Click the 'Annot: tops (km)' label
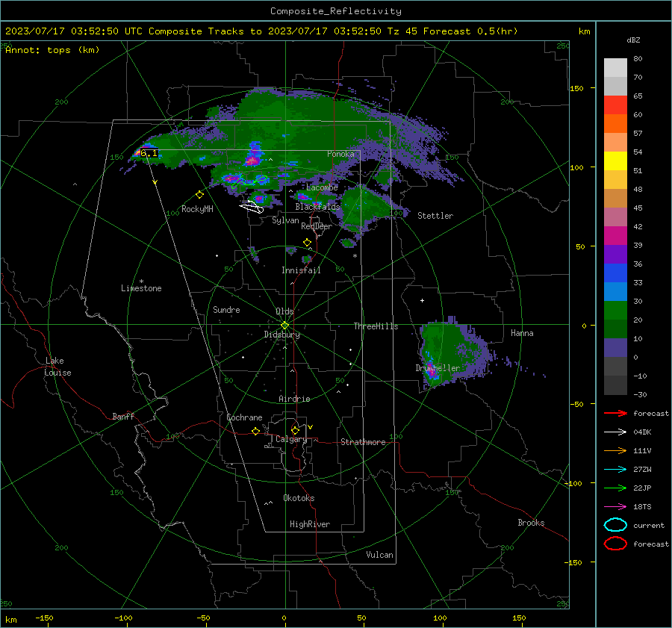The image size is (672, 628). coord(52,50)
